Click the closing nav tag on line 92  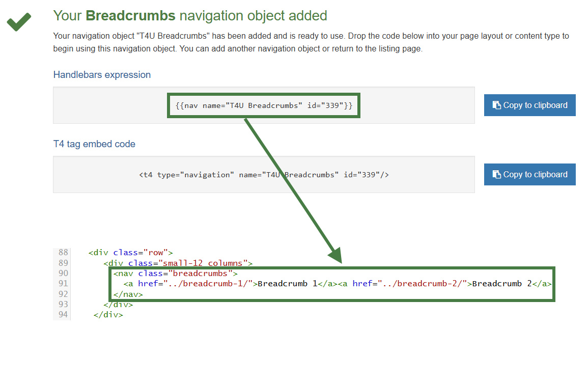(128, 294)
